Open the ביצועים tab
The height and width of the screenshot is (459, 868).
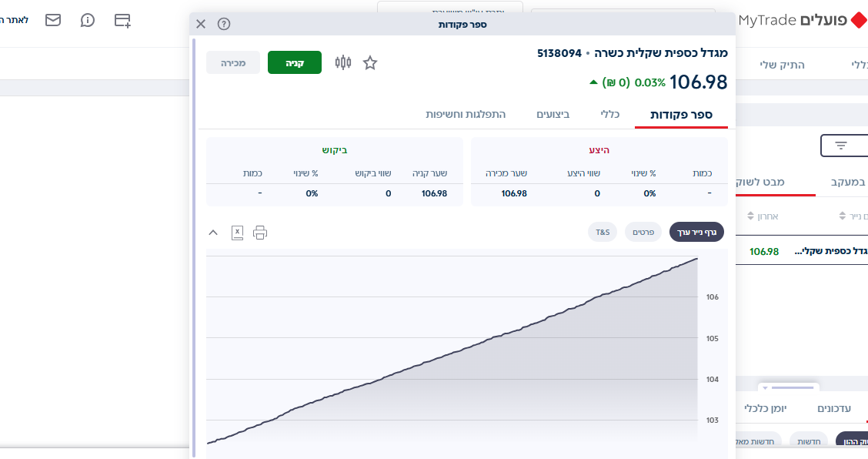(x=553, y=114)
